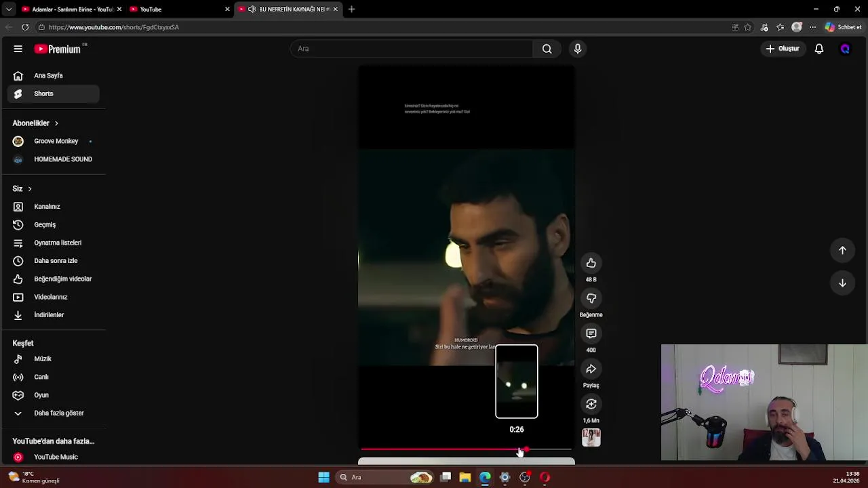
Task: Open Geçmiş history page
Action: point(53,224)
